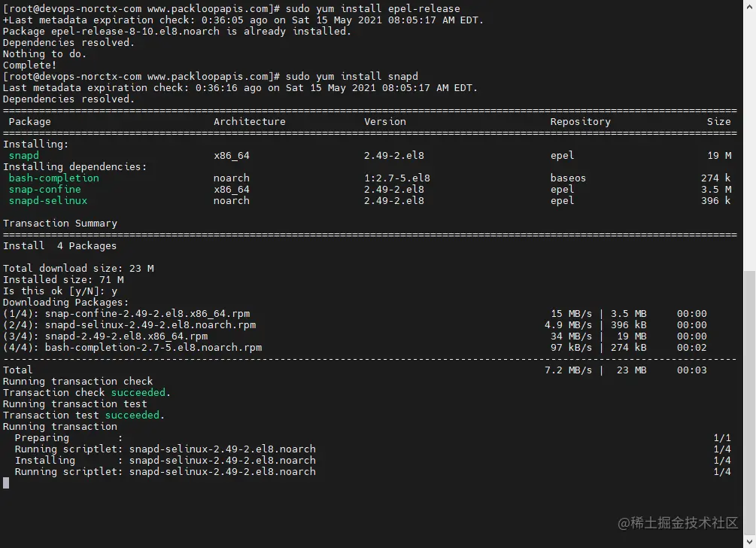
Task: Click the 'Transaction Summary' heading
Action: coord(59,224)
